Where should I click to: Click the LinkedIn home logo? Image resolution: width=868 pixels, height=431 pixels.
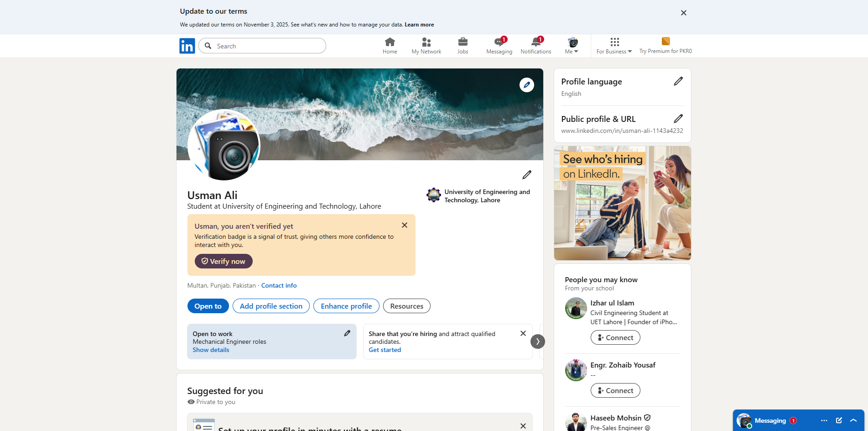point(187,46)
